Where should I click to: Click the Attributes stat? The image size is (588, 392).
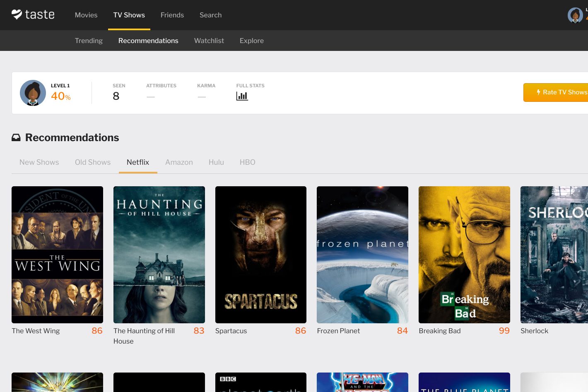(161, 92)
